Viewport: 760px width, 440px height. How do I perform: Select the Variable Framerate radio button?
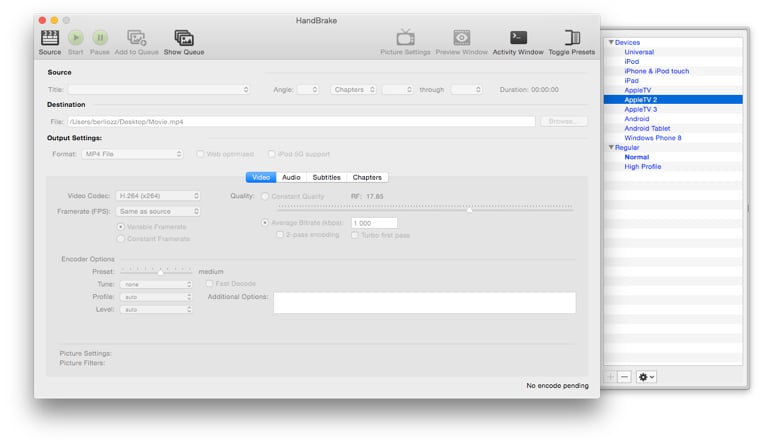click(x=121, y=227)
